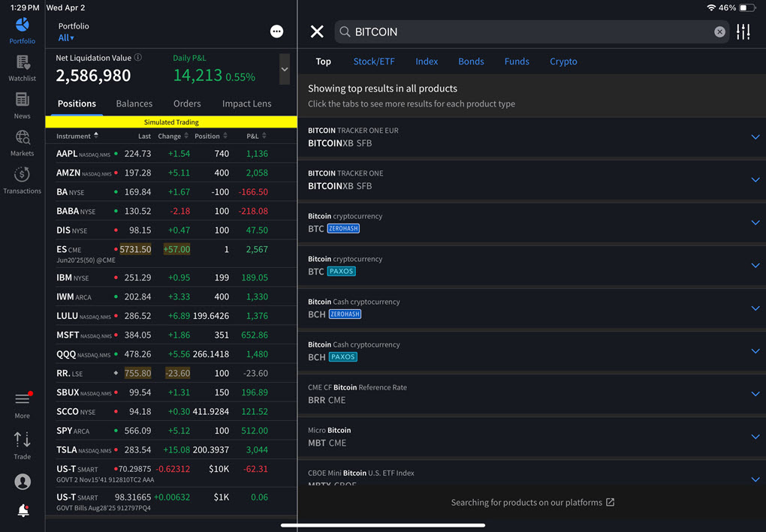Image resolution: width=766 pixels, height=532 pixels.
Task: Expand the Daily P&L chevron
Action: pos(285,69)
